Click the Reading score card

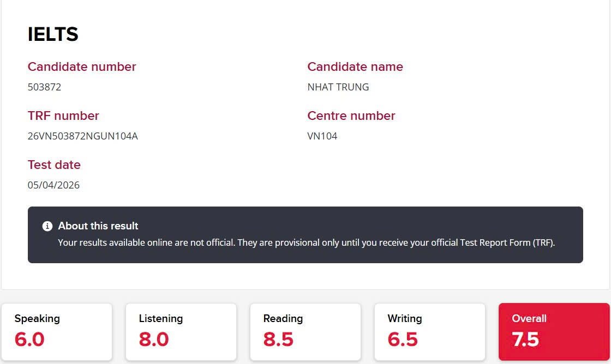[x=305, y=331]
